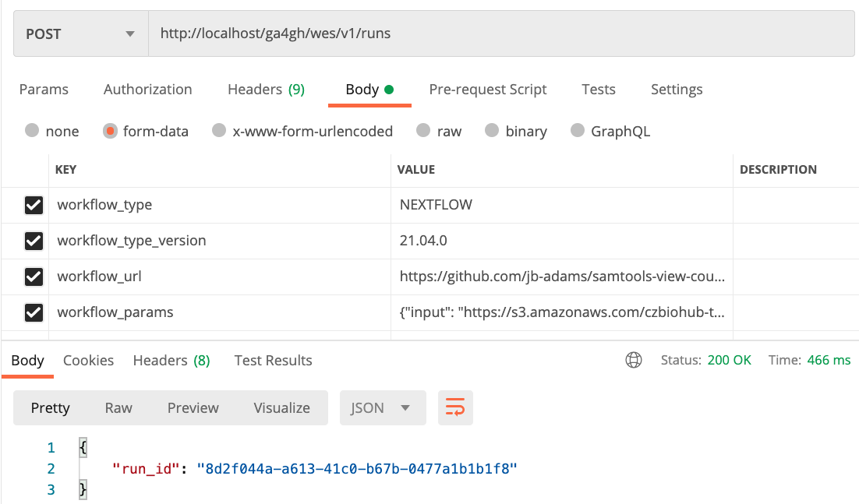Image resolution: width=859 pixels, height=504 pixels.
Task: Open the Params tab
Action: 43,90
